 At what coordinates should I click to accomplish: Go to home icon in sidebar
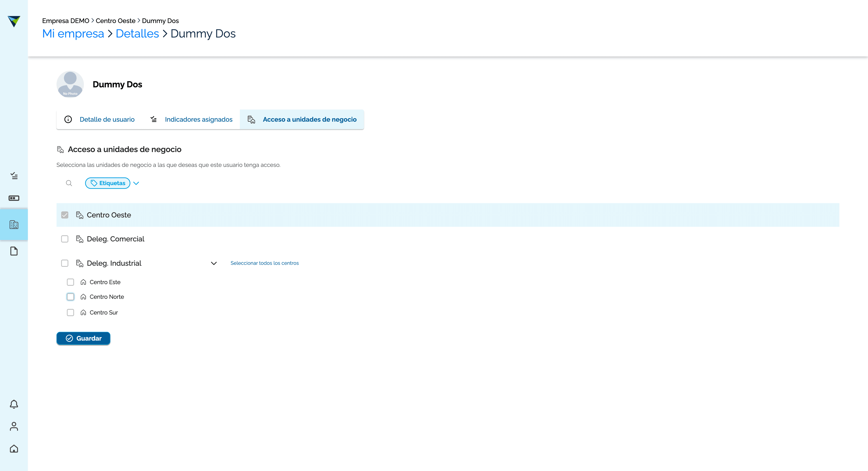pos(14,449)
